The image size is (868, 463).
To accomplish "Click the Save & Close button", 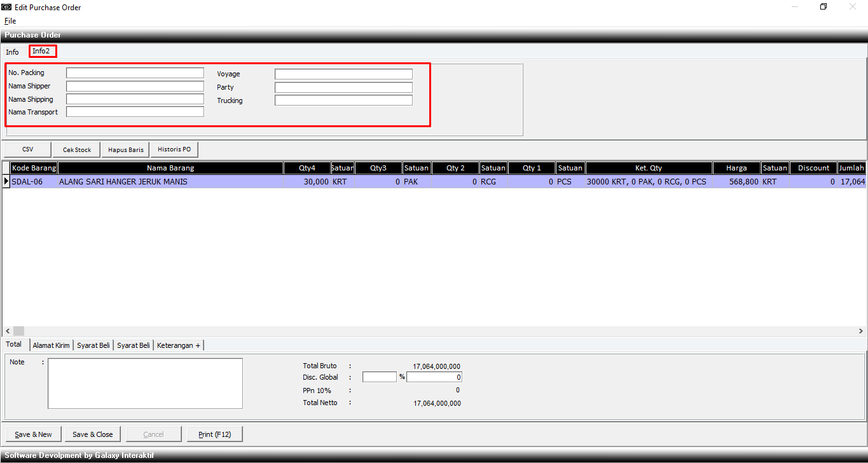I will 93,434.
